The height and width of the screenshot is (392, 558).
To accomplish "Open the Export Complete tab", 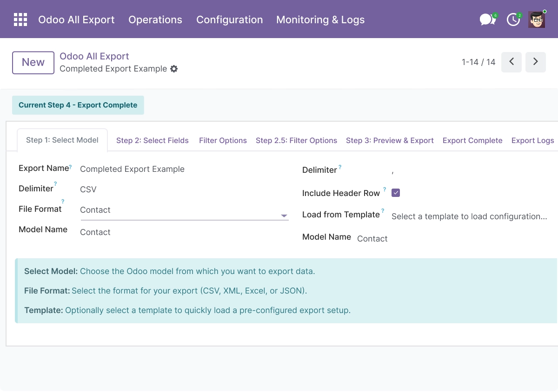I will [x=472, y=140].
